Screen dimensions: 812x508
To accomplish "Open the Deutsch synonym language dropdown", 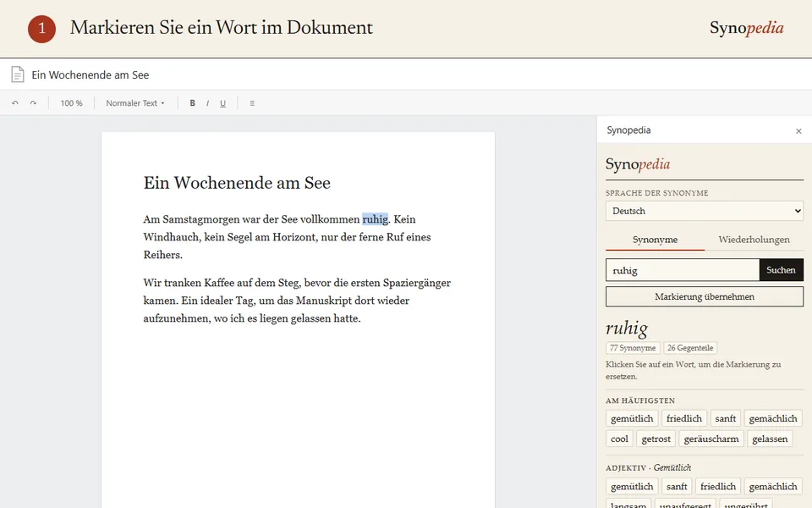I will pyautogui.click(x=705, y=211).
